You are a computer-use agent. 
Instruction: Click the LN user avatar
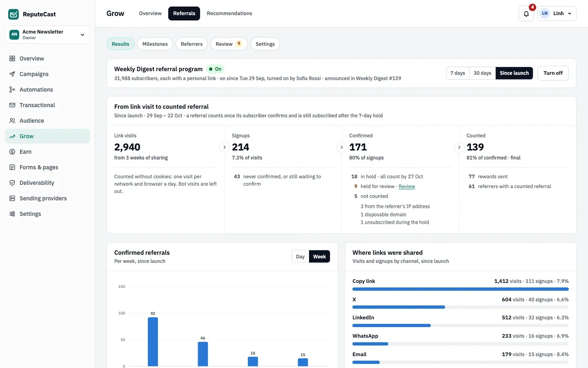click(545, 13)
